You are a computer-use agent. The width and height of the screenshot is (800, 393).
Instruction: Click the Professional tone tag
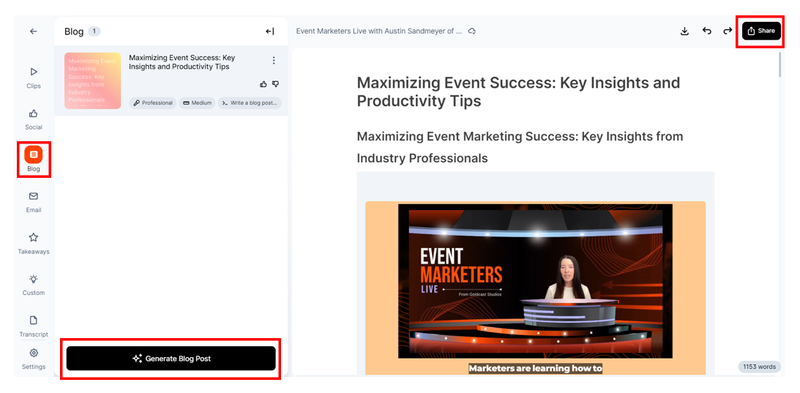153,103
